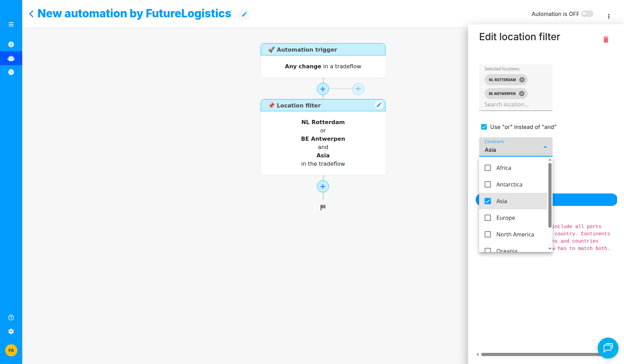Open the three-dot more options menu

point(609,16)
